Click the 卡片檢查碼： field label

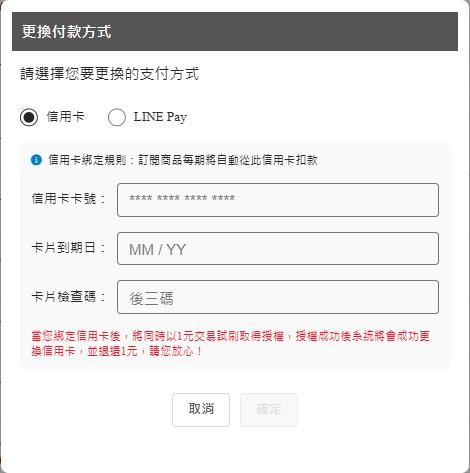(x=68, y=296)
